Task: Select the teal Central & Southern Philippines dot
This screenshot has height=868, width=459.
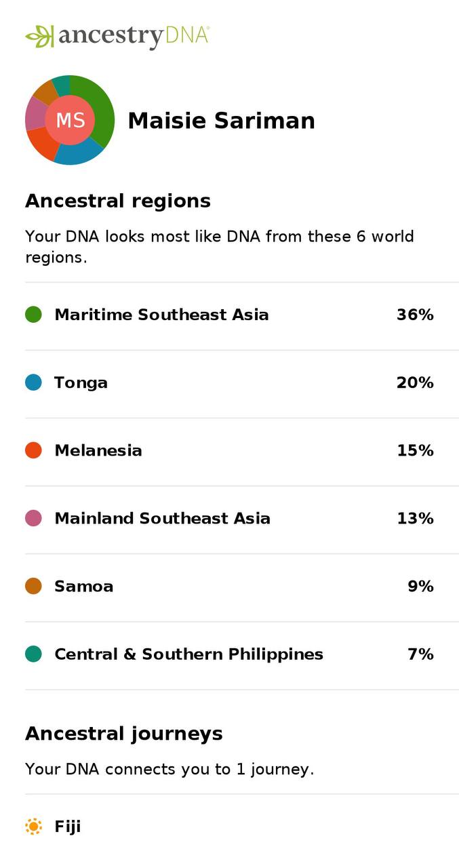Action: click(33, 654)
